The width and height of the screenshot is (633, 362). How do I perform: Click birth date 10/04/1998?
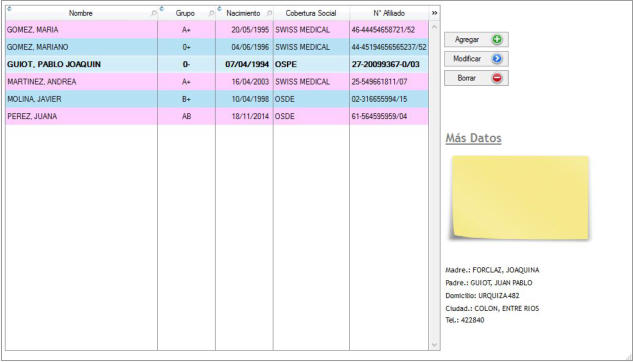click(250, 99)
